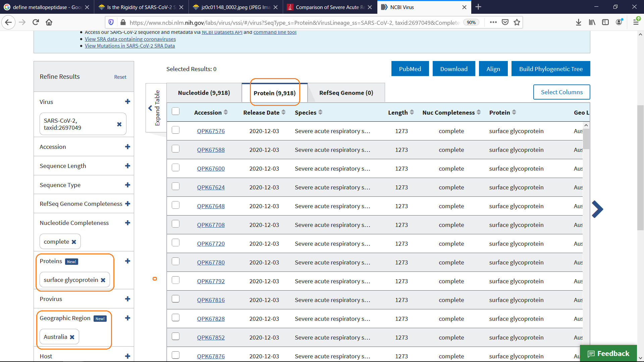The width and height of the screenshot is (644, 362).
Task: Remove SARS-CoV-2 taxid virus filter
Action: [119, 124]
